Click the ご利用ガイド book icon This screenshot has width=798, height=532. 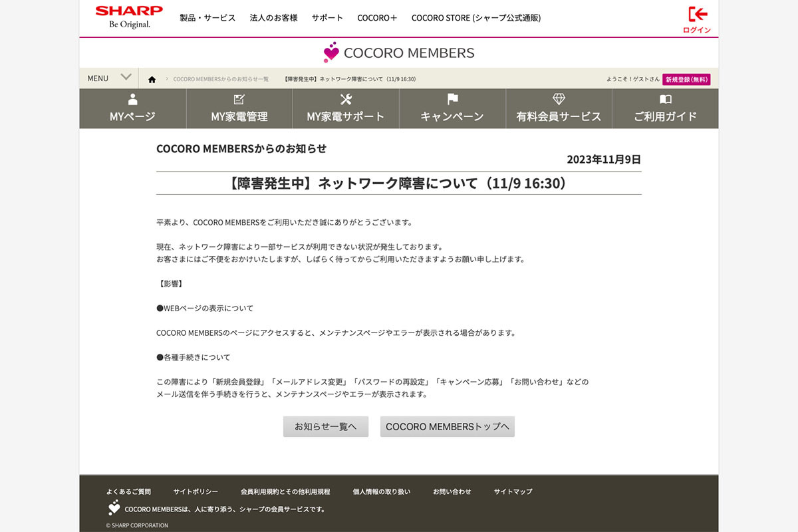(665, 99)
